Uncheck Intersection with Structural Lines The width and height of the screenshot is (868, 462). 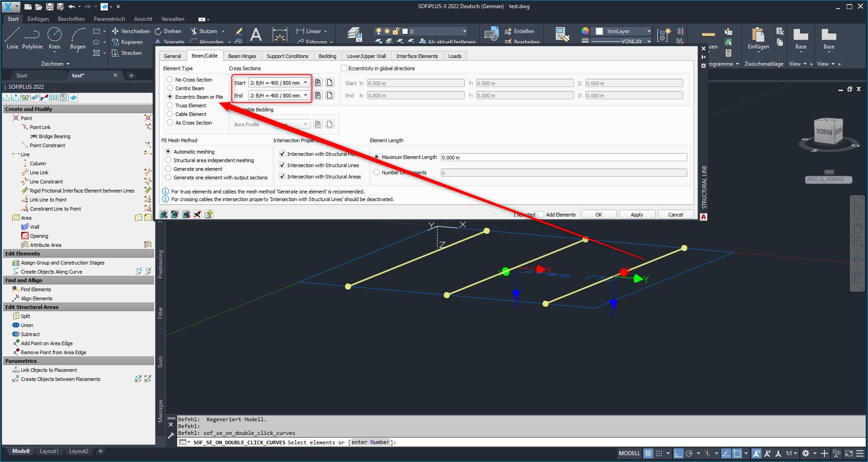pos(282,165)
